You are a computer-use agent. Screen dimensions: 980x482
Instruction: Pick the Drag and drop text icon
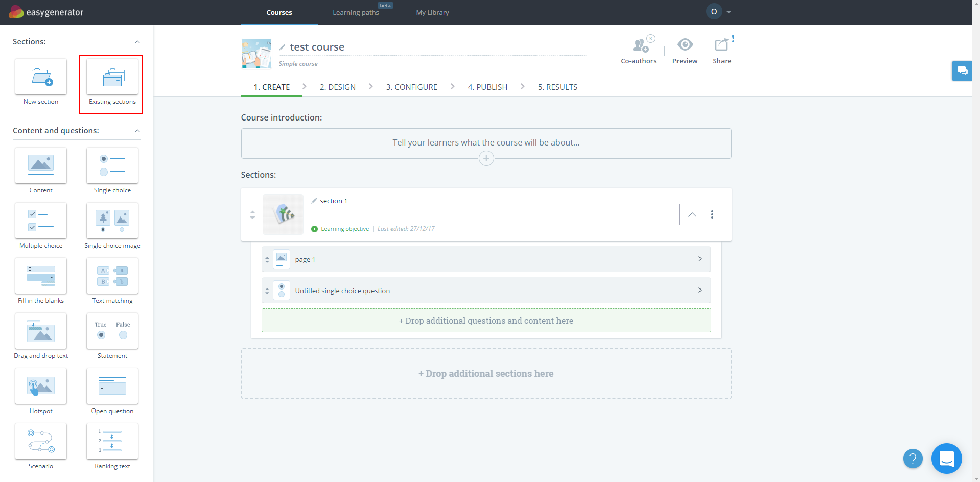(41, 331)
